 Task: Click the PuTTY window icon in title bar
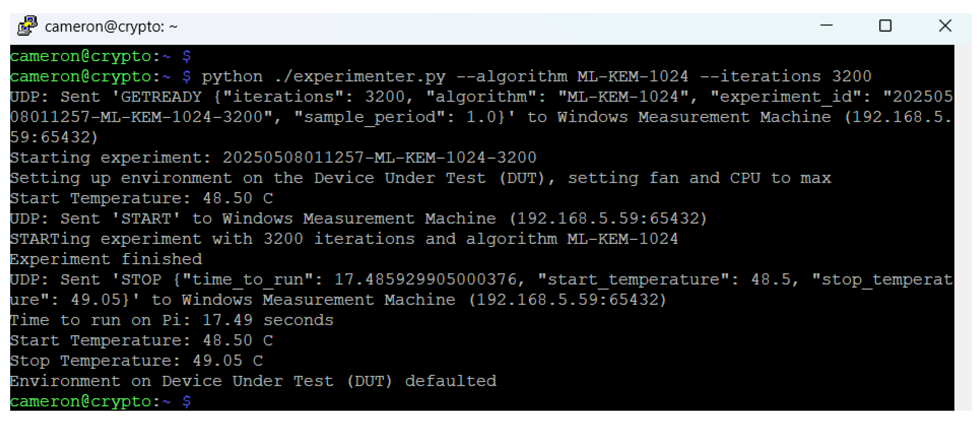[x=27, y=25]
